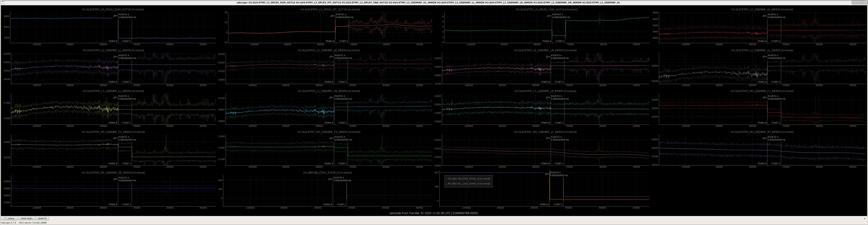Select the H1:SUS-ETMY_M0_OSEMINF_F3_INMON plot title
868x225 pixels.
(x=329, y=132)
